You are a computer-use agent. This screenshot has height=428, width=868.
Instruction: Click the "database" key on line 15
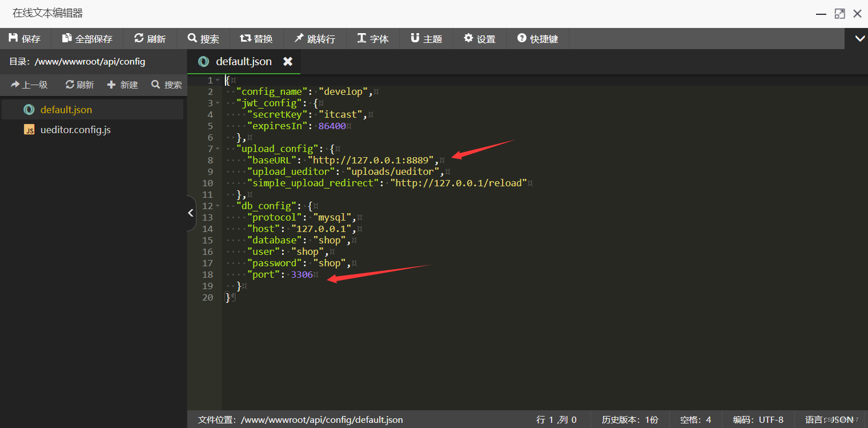tap(275, 240)
